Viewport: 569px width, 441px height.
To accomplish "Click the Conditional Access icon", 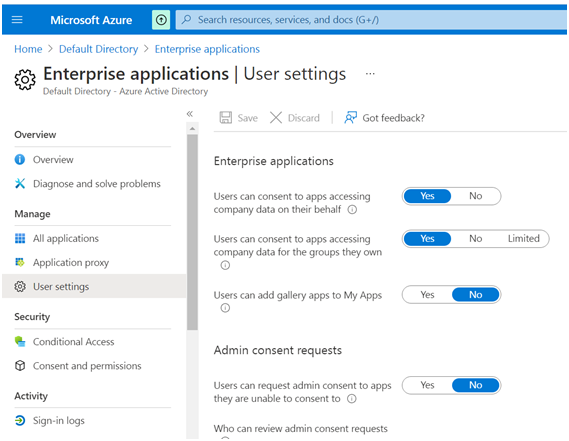I will (20, 342).
